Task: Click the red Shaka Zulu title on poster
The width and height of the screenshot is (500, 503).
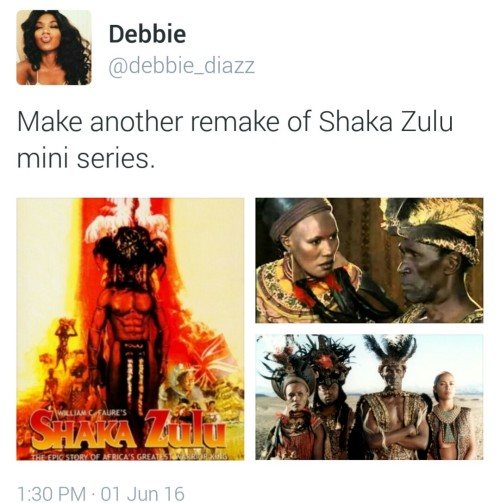Action: 128,431
